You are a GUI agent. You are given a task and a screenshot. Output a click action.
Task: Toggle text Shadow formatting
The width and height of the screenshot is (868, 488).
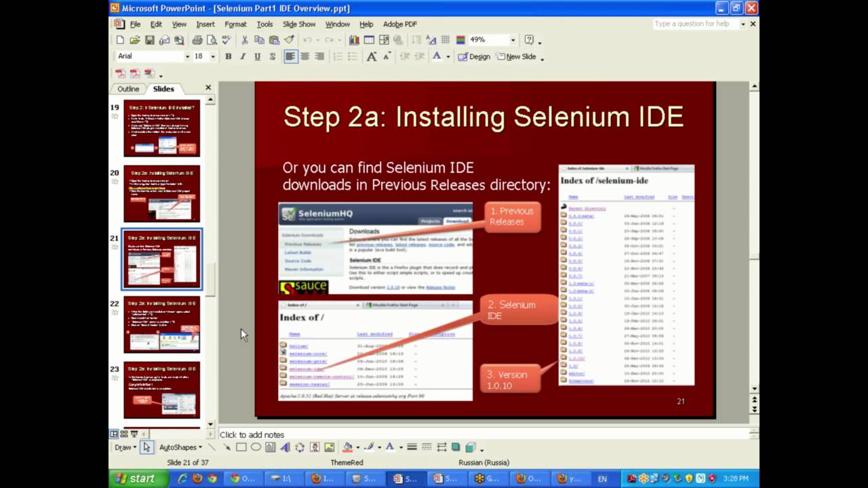pos(272,56)
